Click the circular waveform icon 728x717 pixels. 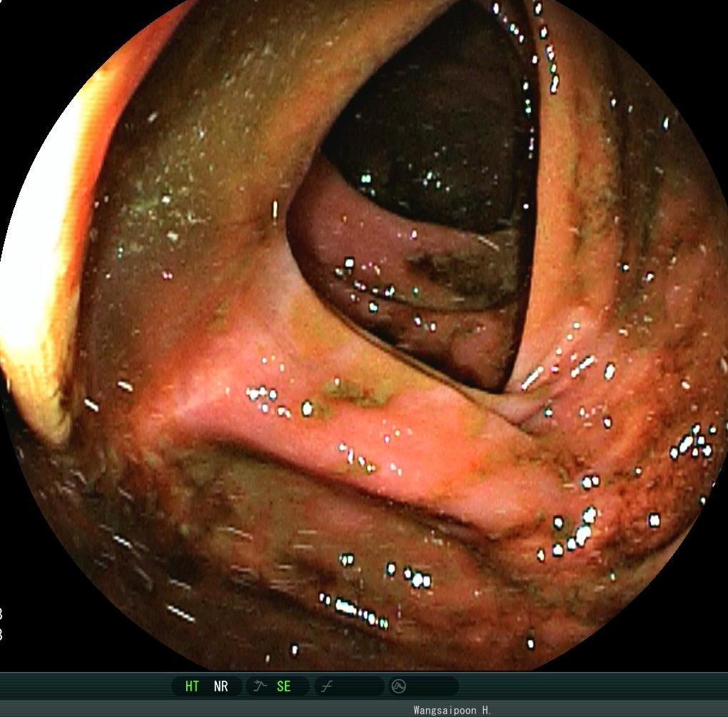click(399, 686)
